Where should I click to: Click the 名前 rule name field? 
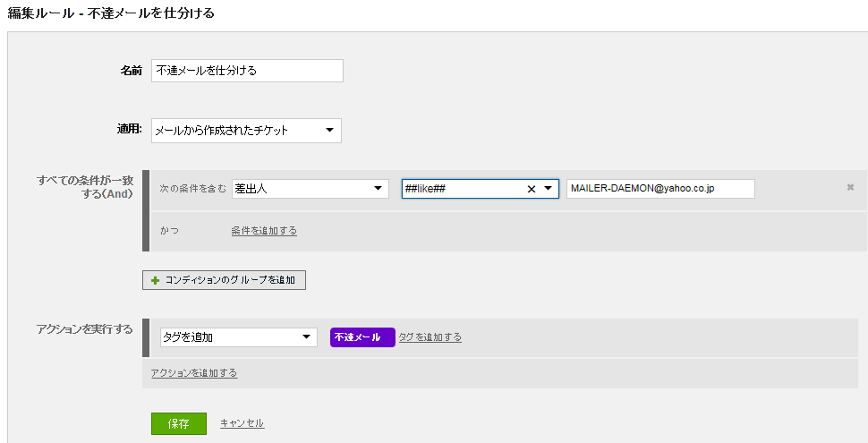247,71
